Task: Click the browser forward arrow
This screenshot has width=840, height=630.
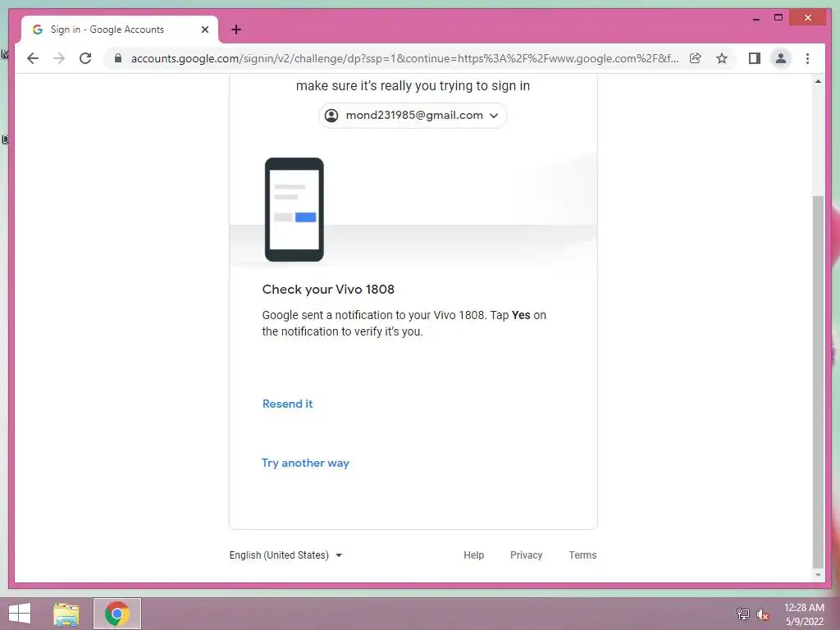Action: (59, 58)
